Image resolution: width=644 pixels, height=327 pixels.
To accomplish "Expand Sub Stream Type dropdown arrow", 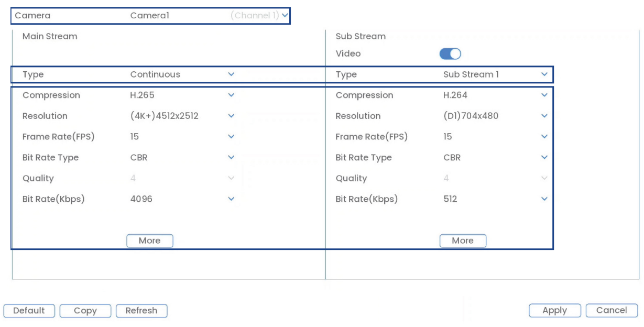I will click(544, 74).
